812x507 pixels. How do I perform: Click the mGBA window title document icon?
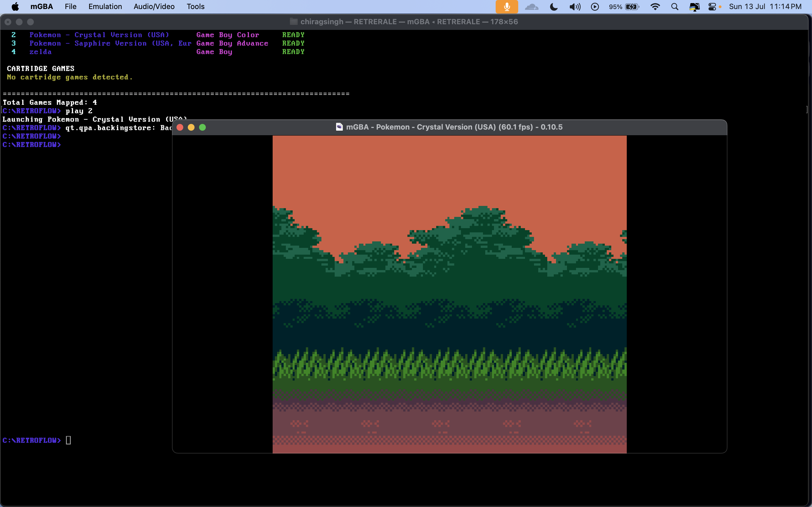[339, 127]
